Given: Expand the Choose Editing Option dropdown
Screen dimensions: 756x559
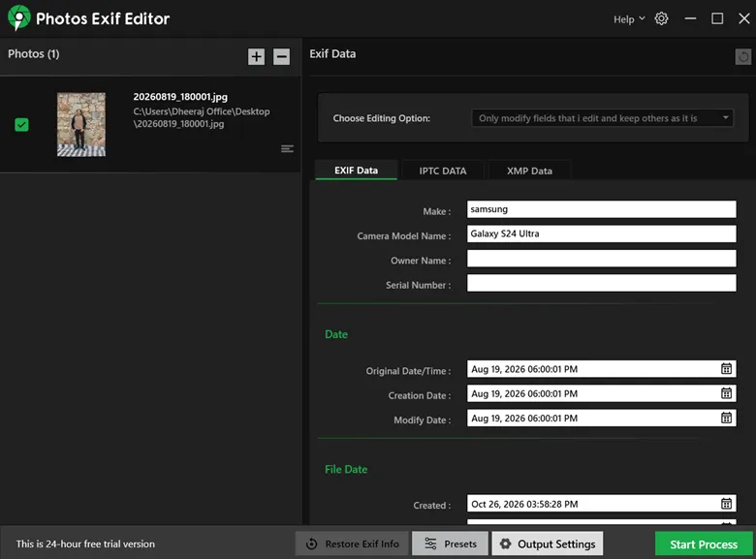Looking at the screenshot, I should tap(602, 118).
